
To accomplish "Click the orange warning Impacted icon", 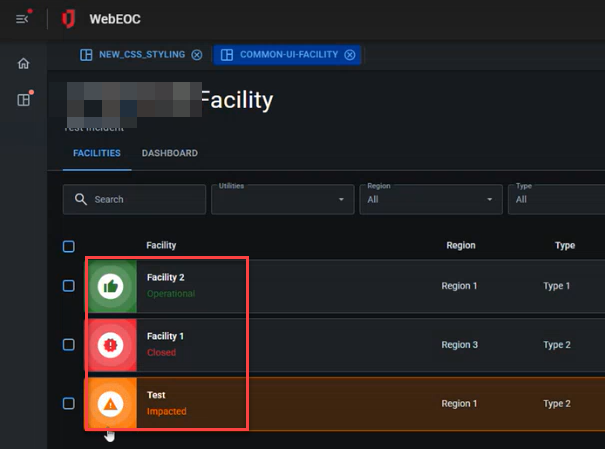I will 111,404.
